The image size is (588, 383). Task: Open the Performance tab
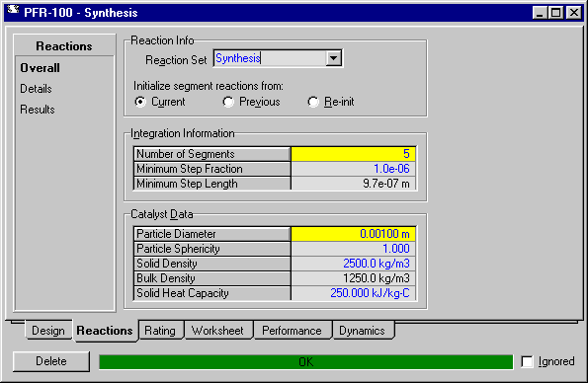tap(292, 331)
